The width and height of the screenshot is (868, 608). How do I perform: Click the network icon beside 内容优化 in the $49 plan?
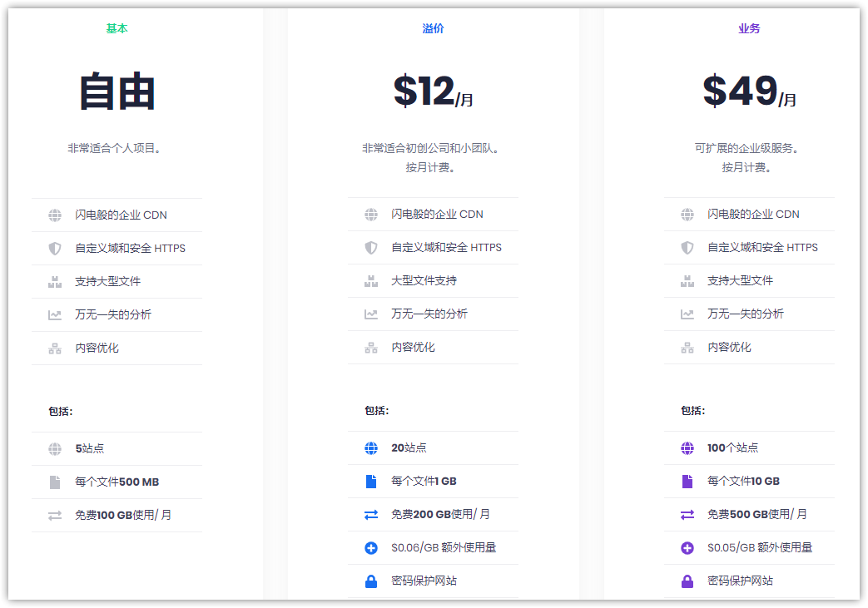(x=687, y=348)
